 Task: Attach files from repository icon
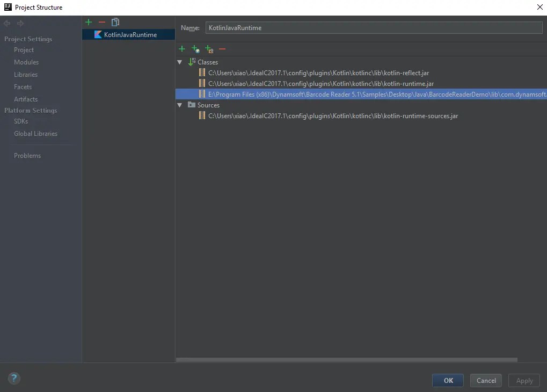[195, 49]
